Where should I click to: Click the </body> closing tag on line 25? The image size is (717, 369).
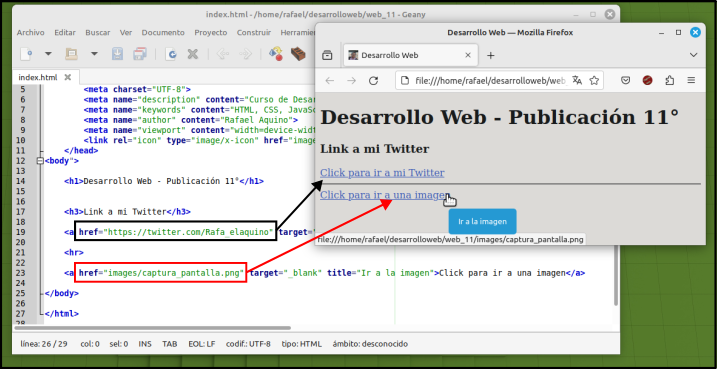(x=61, y=293)
